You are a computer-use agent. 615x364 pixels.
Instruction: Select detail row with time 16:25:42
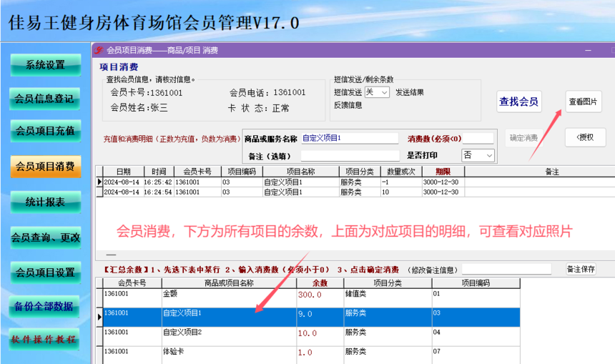pos(355,182)
